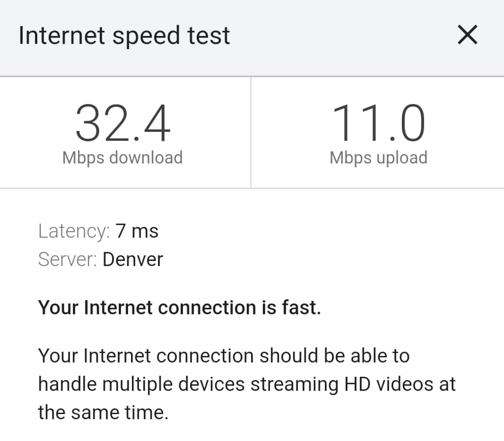Click the word "upload" under 11.0

[x=402, y=157]
